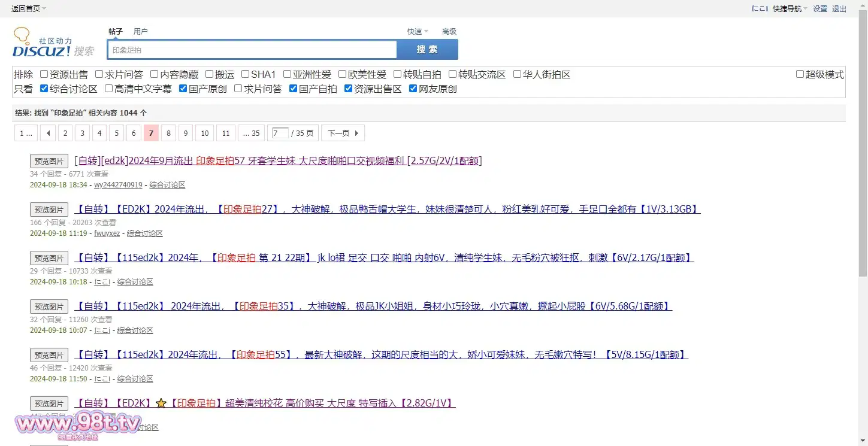
Task: Open the にこi profile link in the top bar
Action: pos(760,8)
